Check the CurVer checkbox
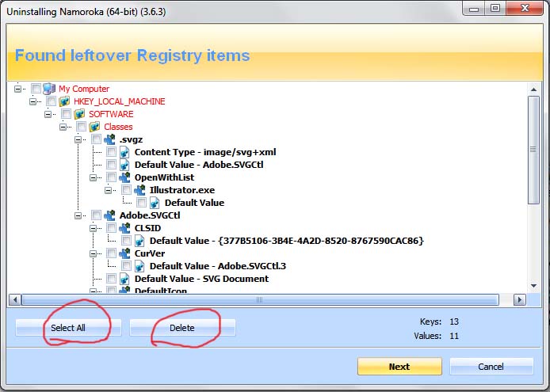 tap(111, 253)
